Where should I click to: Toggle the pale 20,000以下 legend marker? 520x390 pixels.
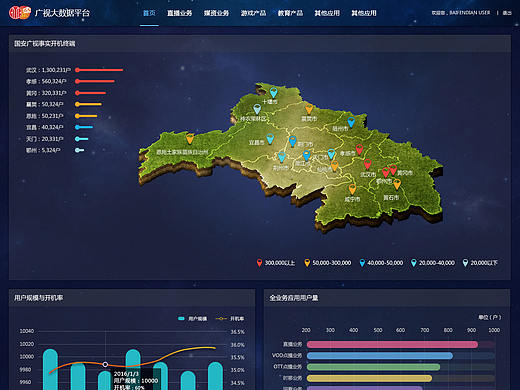[x=465, y=263]
